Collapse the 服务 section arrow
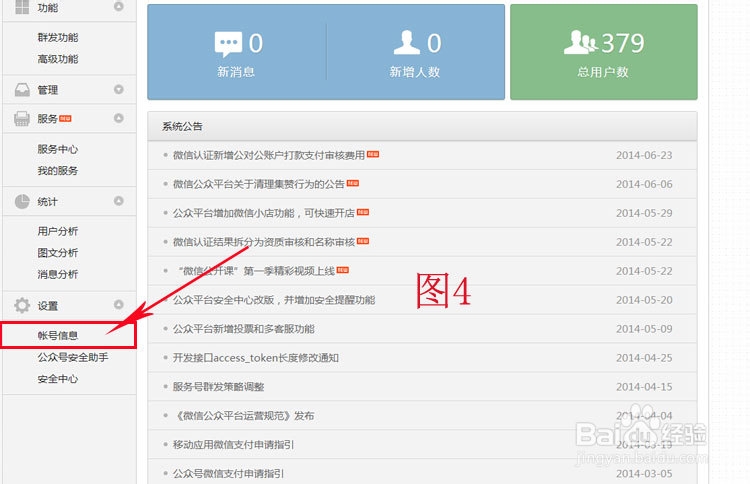Viewport: 750px width, 484px height. (x=119, y=118)
